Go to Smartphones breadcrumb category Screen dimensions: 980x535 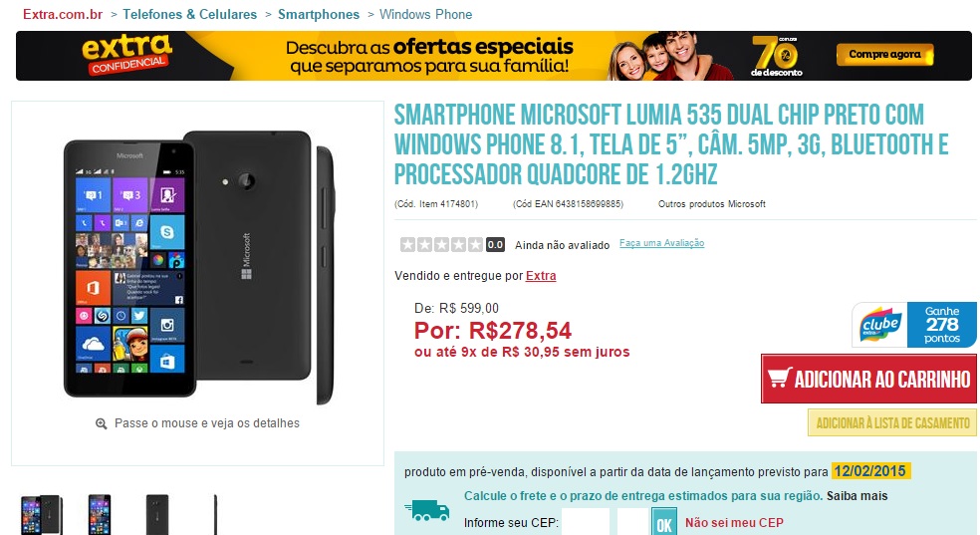click(319, 14)
